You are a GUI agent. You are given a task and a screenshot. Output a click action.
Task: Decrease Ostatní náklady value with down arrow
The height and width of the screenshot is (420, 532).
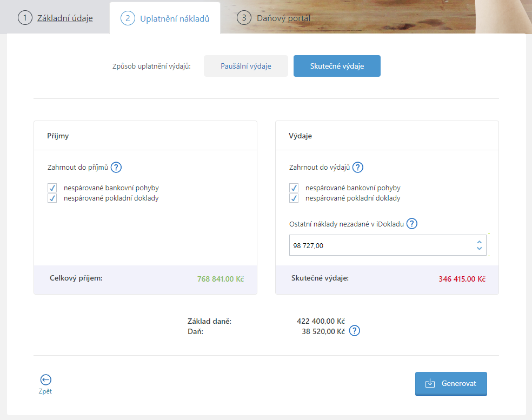coord(479,248)
